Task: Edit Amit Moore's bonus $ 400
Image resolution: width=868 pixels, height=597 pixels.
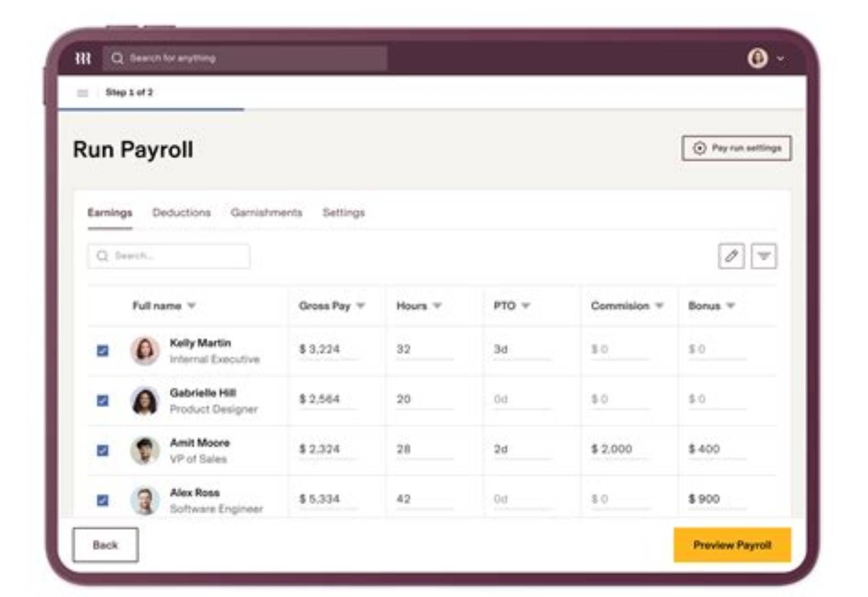Action: click(x=717, y=450)
